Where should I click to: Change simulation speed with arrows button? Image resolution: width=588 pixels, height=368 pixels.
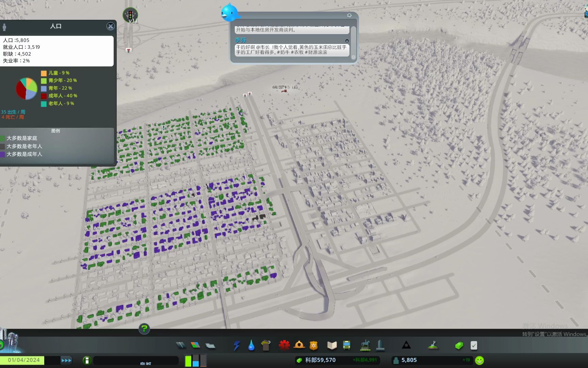[x=66, y=360]
